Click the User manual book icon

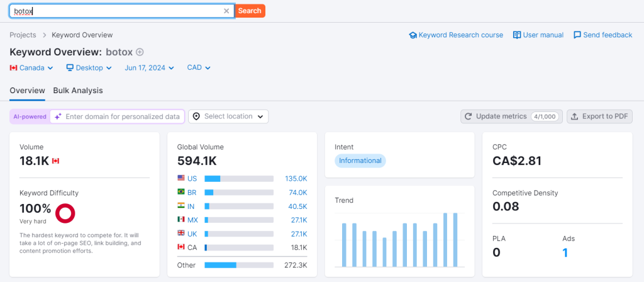tap(517, 35)
